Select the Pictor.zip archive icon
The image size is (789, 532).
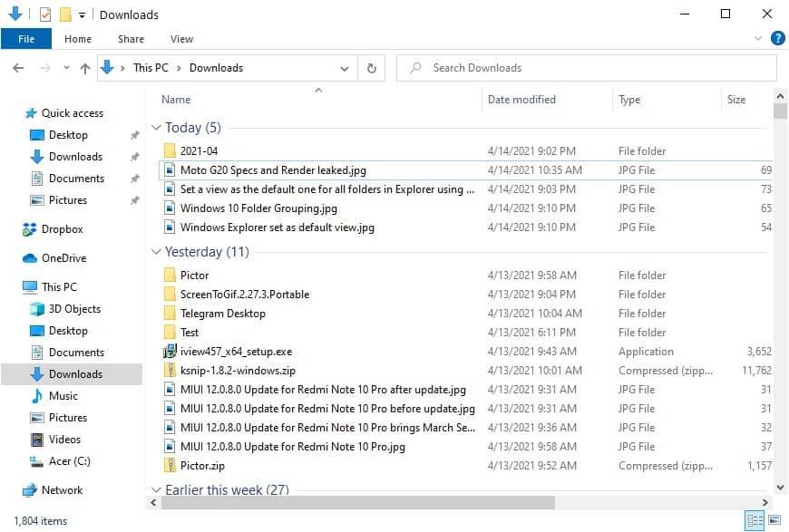tap(170, 466)
